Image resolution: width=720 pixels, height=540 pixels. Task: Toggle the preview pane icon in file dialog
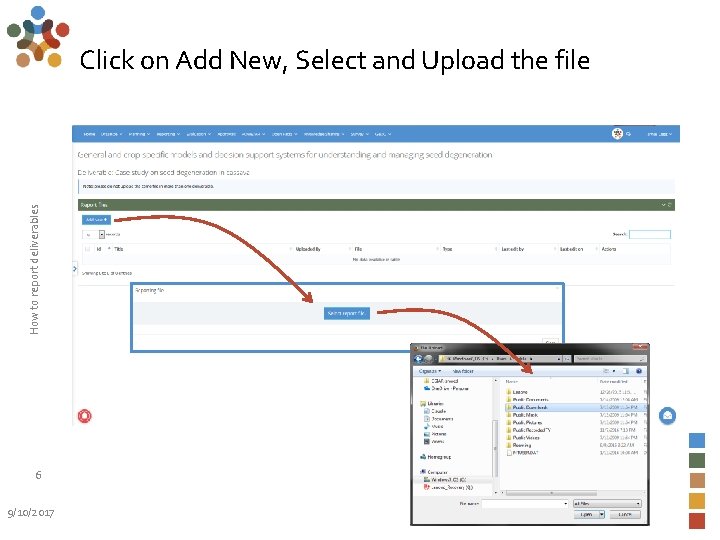[626, 371]
